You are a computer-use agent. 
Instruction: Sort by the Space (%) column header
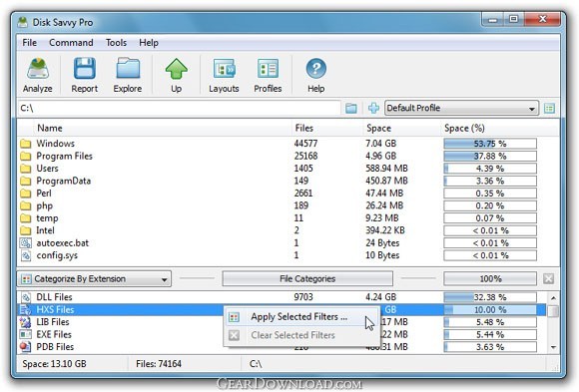pos(464,129)
